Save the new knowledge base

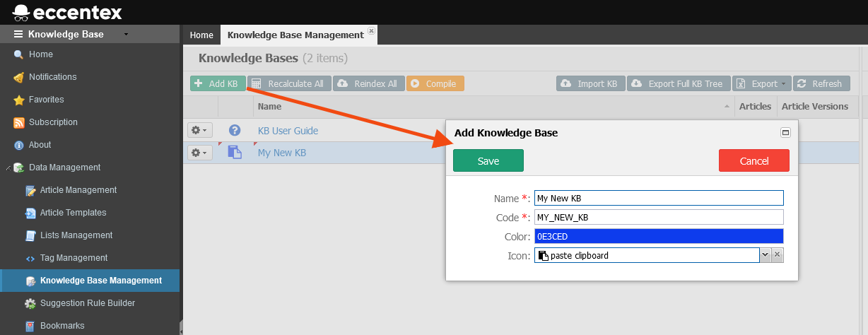click(488, 160)
